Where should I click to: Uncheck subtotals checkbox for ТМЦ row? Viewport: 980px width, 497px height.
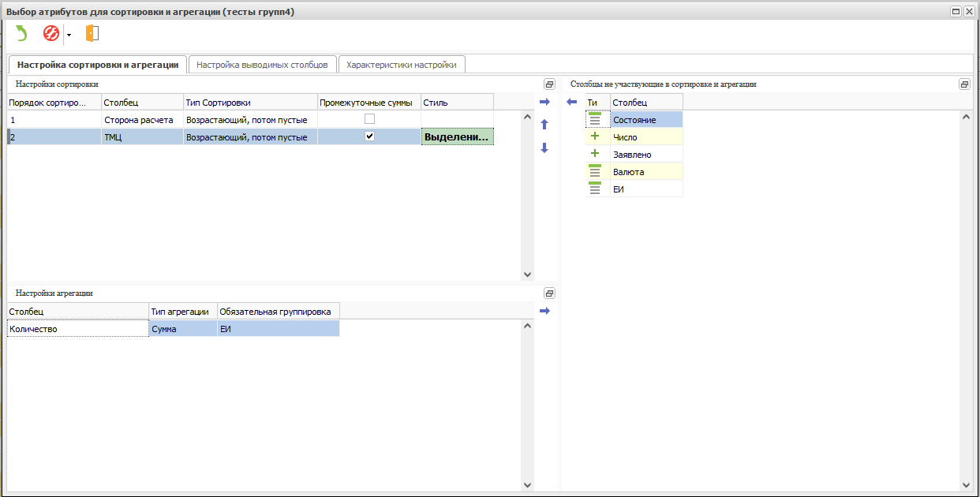tap(368, 136)
